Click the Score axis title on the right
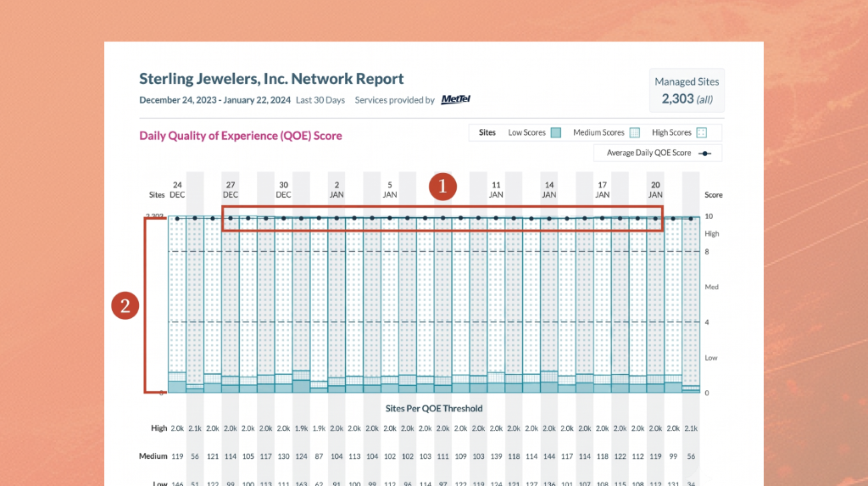The width and height of the screenshot is (868, 486). (714, 195)
